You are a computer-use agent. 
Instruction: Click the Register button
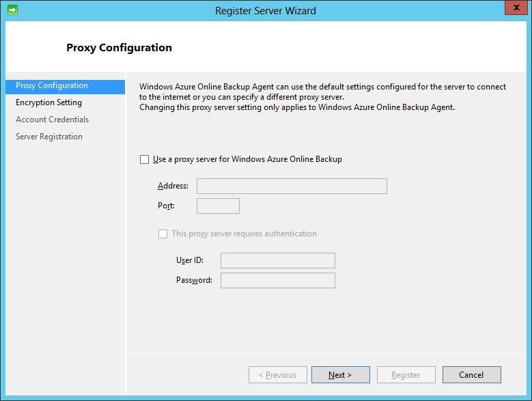pos(406,375)
